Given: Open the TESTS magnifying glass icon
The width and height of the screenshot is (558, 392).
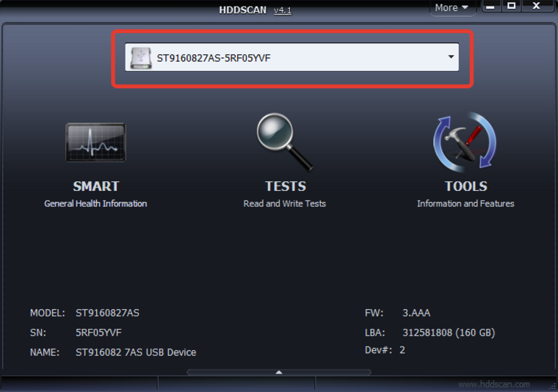Looking at the screenshot, I should [285, 142].
